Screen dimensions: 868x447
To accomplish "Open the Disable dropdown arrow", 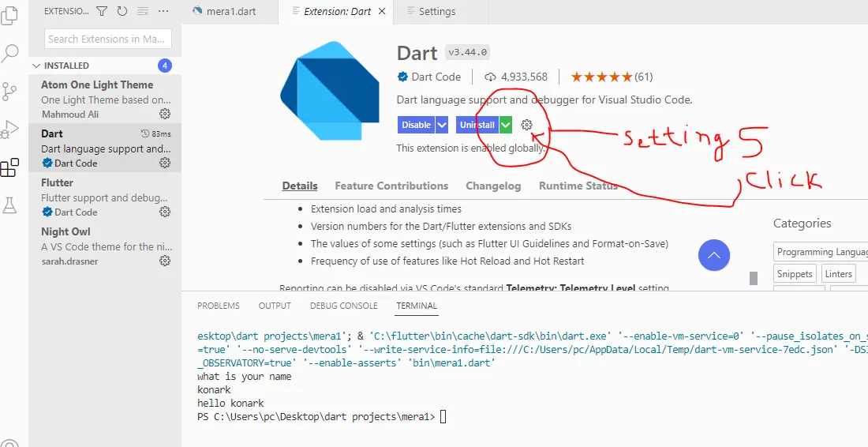I will pyautogui.click(x=442, y=125).
